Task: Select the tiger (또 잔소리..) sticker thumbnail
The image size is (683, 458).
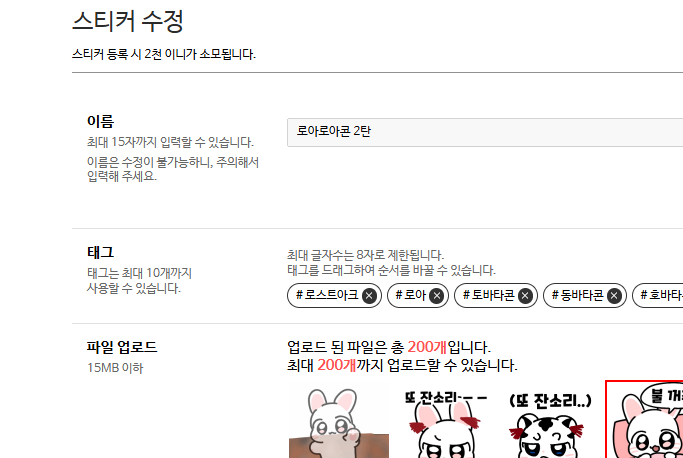Action: [550, 424]
